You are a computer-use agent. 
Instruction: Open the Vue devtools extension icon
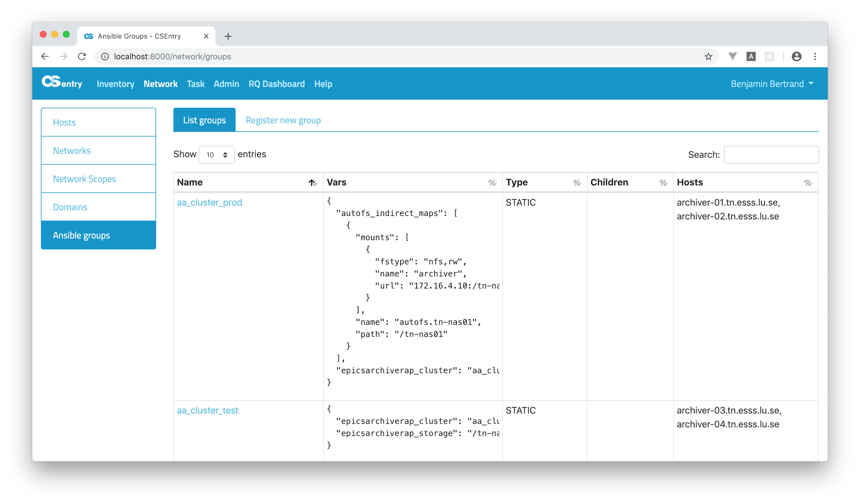tap(732, 56)
